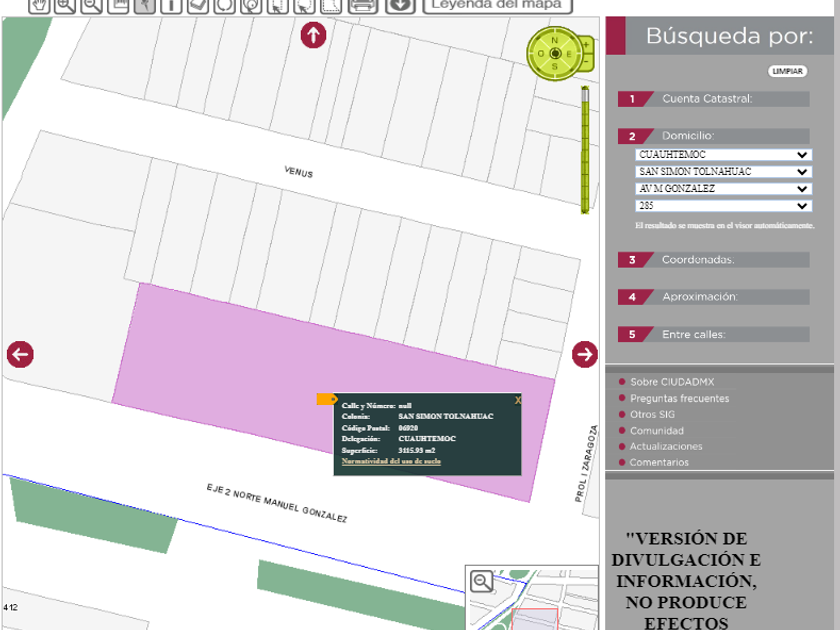Click the red extent box in overview
This screenshot has width=840, height=630.
535,619
